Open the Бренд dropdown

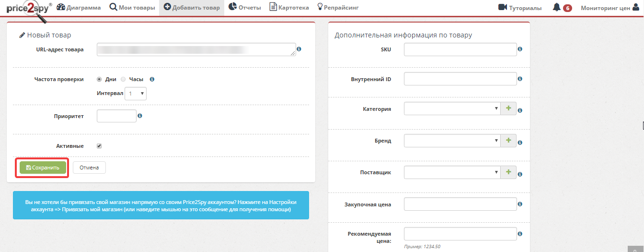click(452, 141)
